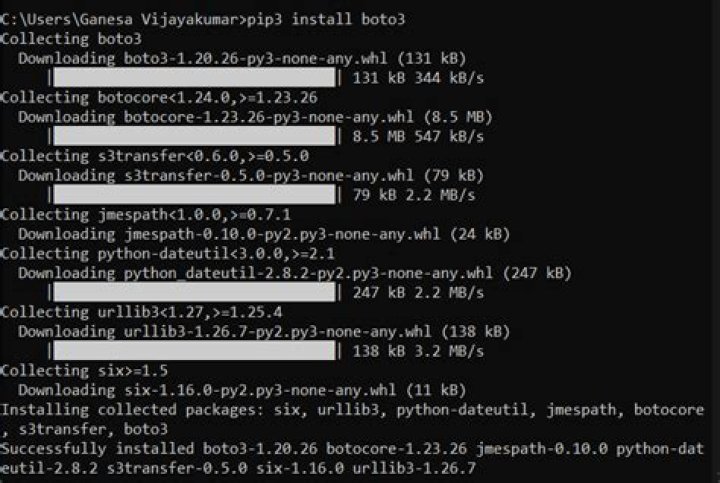The image size is (720, 483).
Task: Click the python_dateutil download progress bar
Action: [x=194, y=292]
